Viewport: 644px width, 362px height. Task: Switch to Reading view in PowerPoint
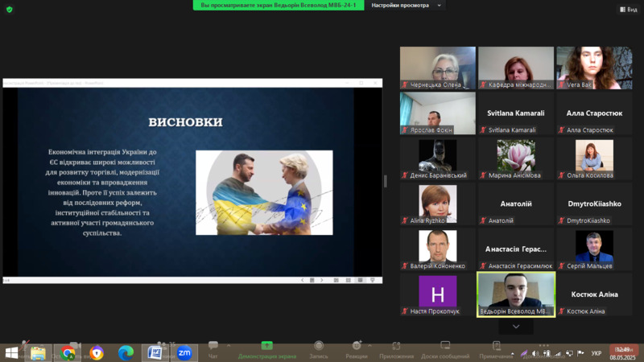coord(360,280)
